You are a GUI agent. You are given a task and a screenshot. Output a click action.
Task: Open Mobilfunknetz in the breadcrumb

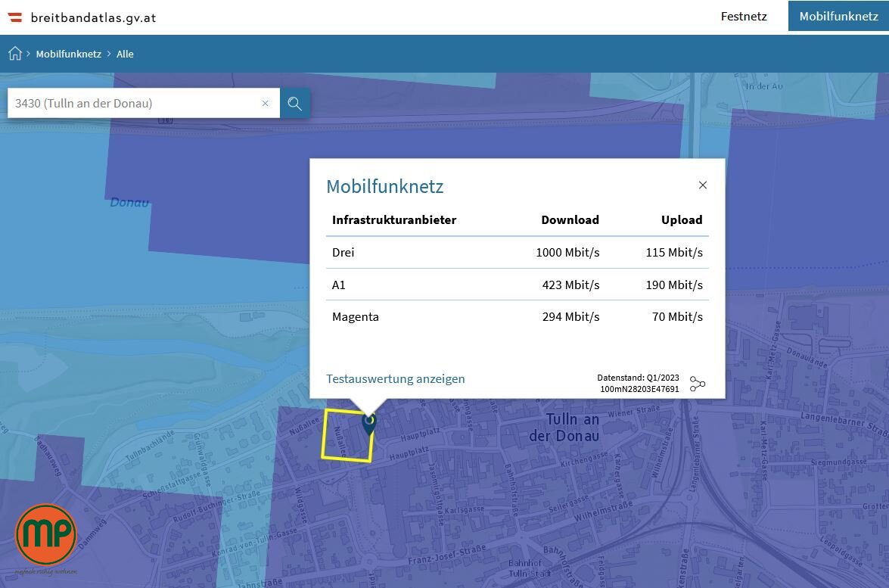tap(69, 54)
